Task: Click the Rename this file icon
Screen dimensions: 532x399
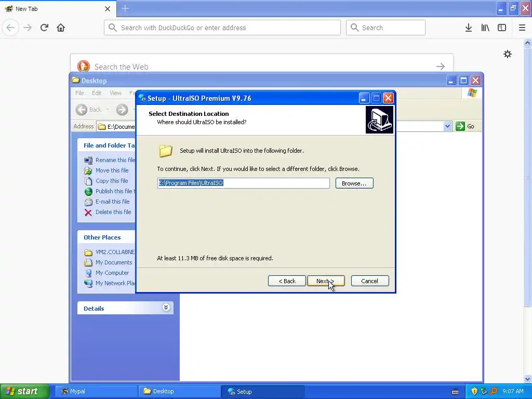Action: 88,160
